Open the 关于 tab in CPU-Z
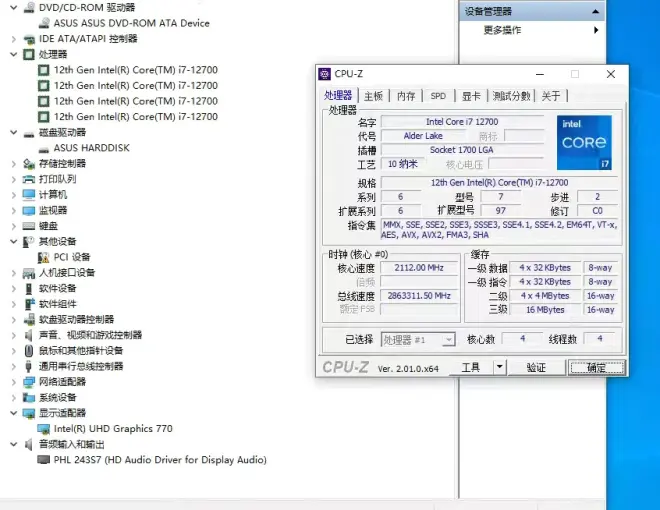Image resolution: width=660 pixels, height=510 pixels. 551,96
